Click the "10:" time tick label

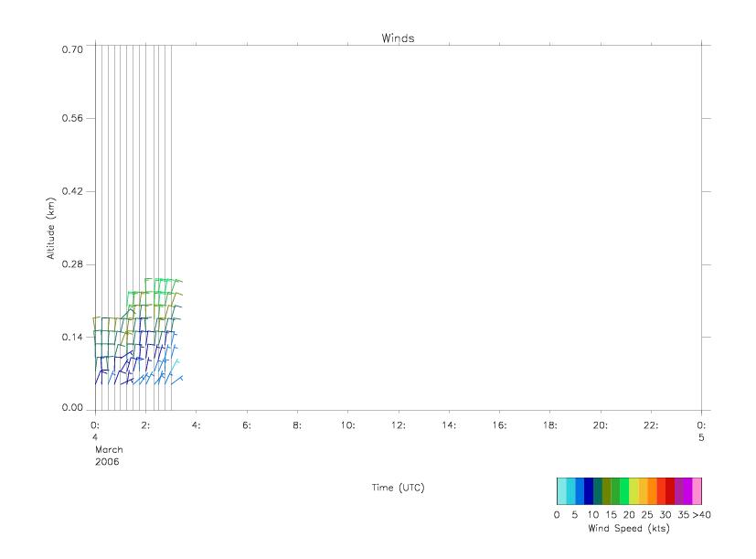click(347, 425)
